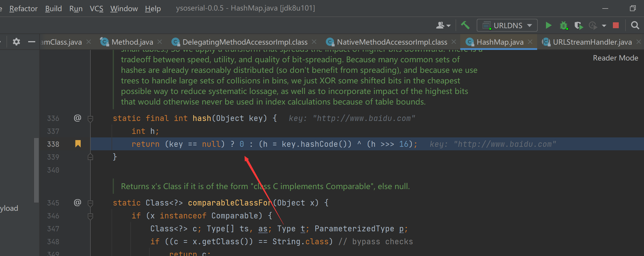Click the Build project hammer icon
Viewport: 644px width, 256px height.
[x=465, y=25]
